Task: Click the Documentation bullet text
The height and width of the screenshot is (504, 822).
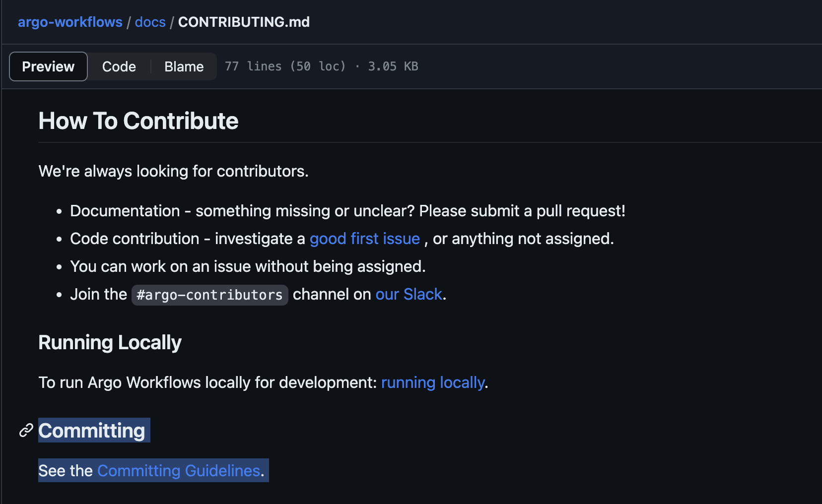Action: click(347, 211)
